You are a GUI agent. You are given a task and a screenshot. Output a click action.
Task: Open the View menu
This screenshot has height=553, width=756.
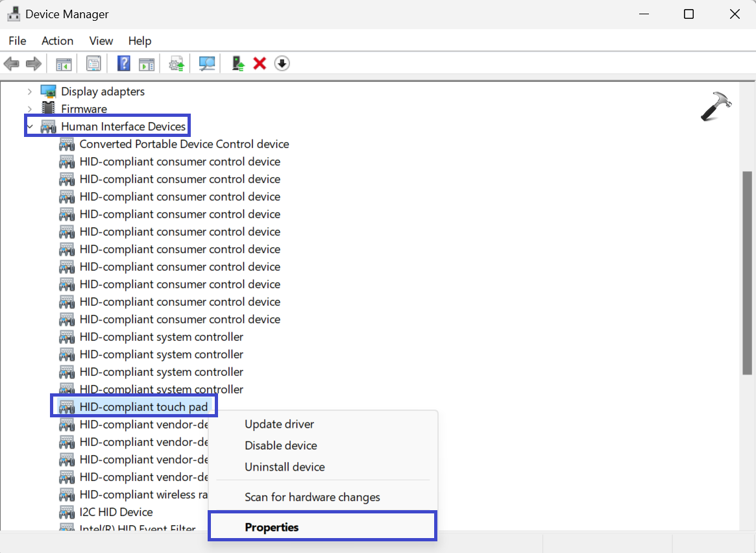tap(101, 41)
